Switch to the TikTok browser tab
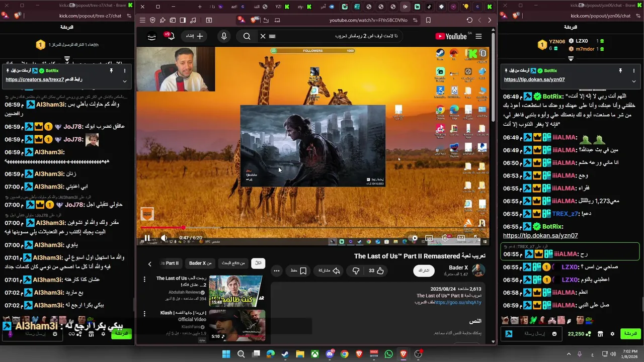 tap(429, 7)
